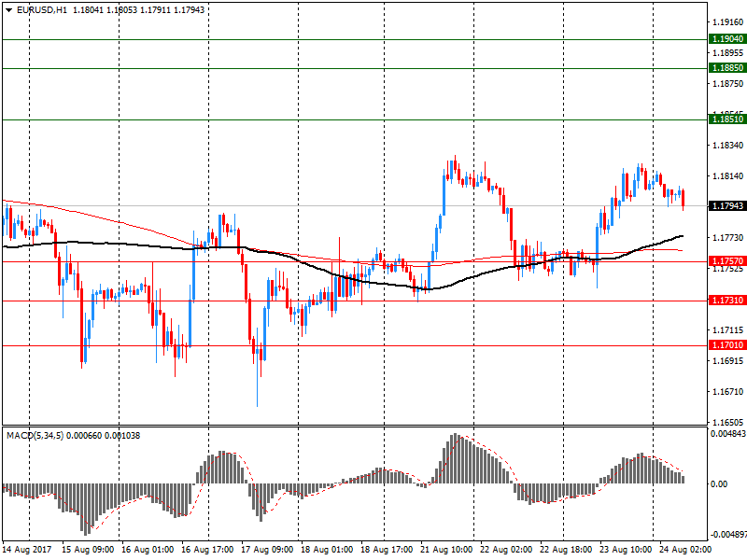Select the current price label 1.17943
Image resolution: width=747 pixels, height=560 pixels.
[727, 206]
